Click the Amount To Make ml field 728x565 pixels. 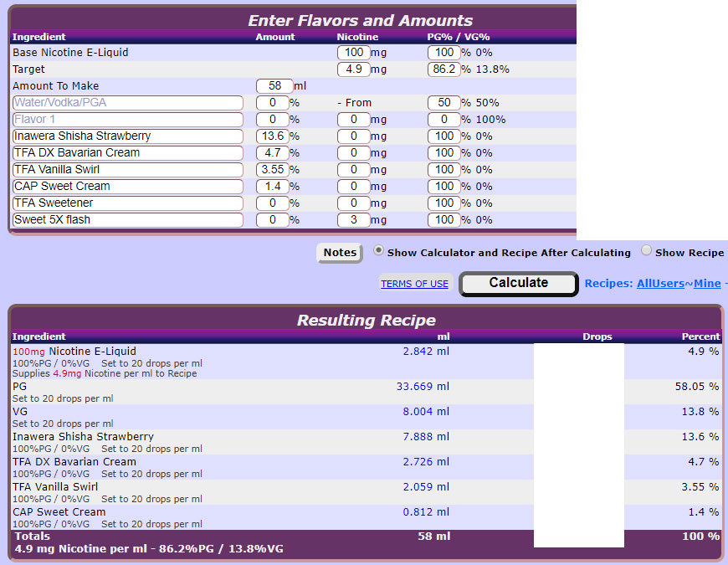pos(274,86)
